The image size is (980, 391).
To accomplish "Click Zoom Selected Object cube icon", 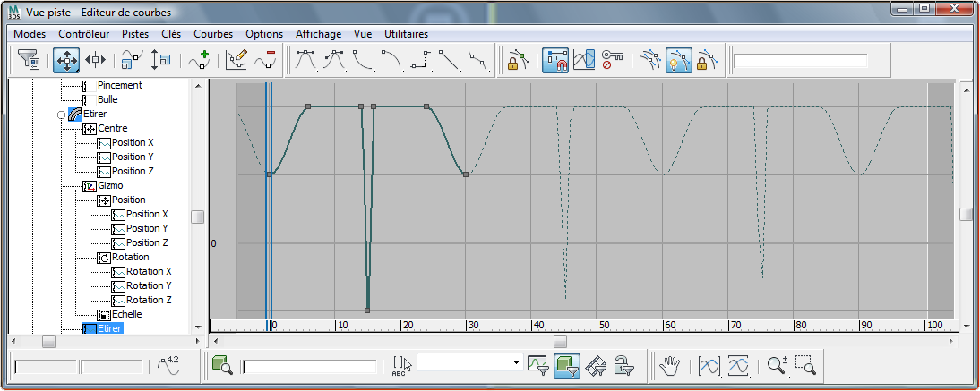I will pos(222,365).
